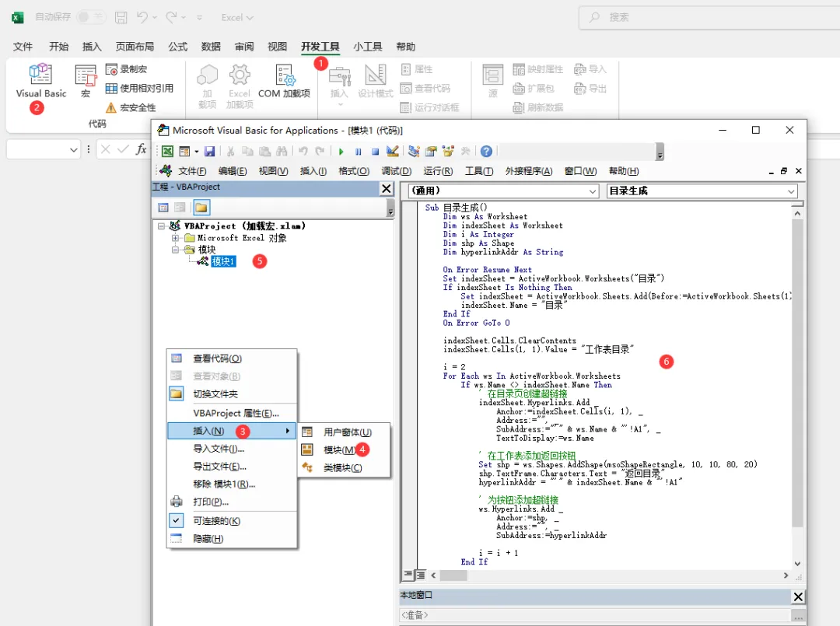Image resolution: width=840 pixels, height=626 pixels.
Task: Click Toggle Folders icon in Project pane toolbar
Action: pos(201,207)
